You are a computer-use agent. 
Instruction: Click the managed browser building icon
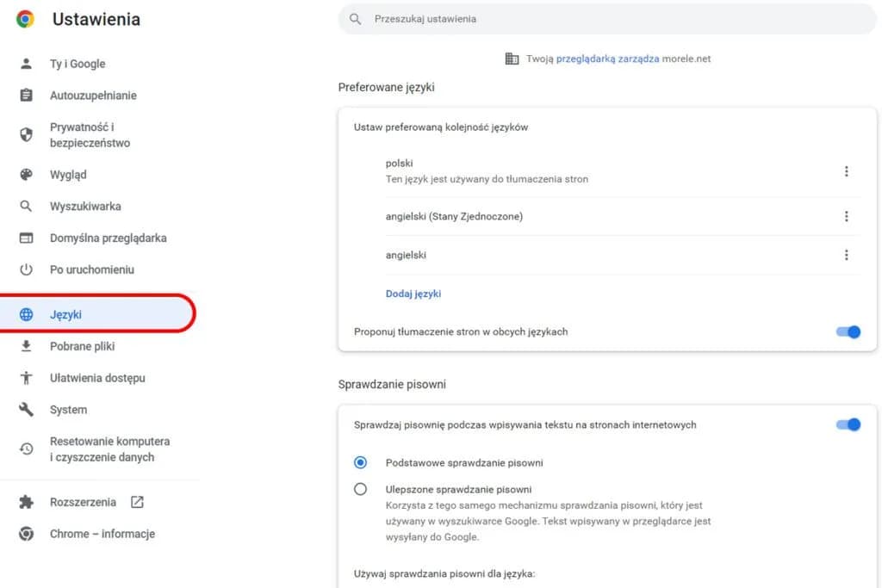(x=512, y=59)
